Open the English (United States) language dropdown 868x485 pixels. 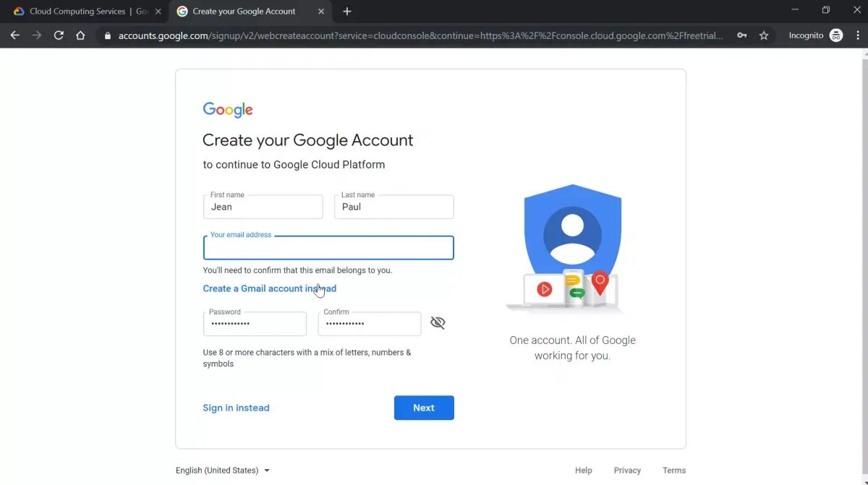coord(223,471)
